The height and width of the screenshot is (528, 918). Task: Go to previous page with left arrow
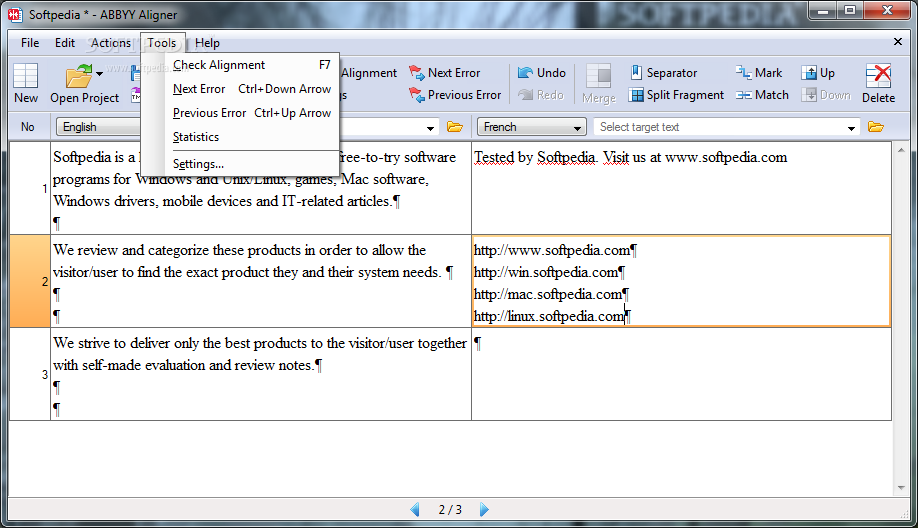point(415,510)
